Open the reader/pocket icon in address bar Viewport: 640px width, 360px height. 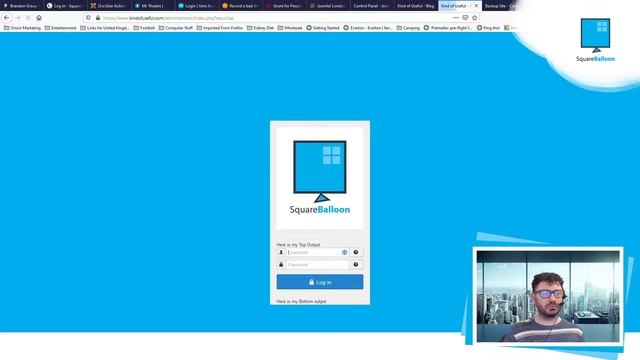click(x=465, y=18)
